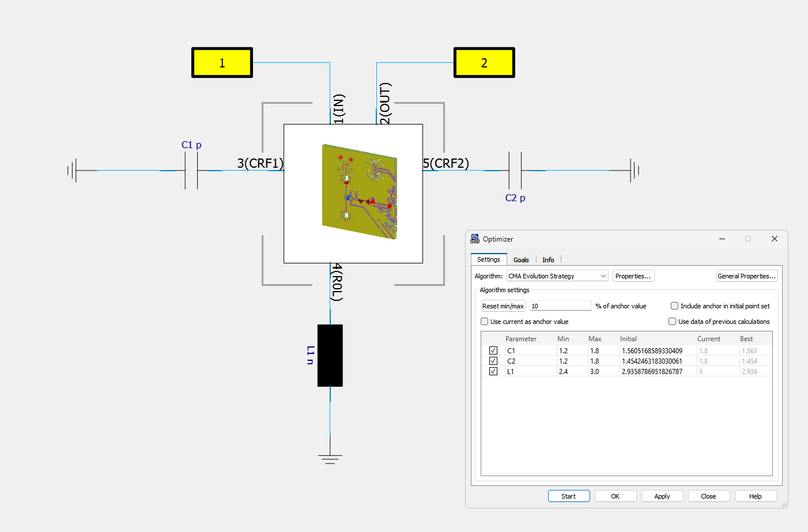Select capacitor C1 symbol
This screenshot has height=532, width=808.
[191, 171]
